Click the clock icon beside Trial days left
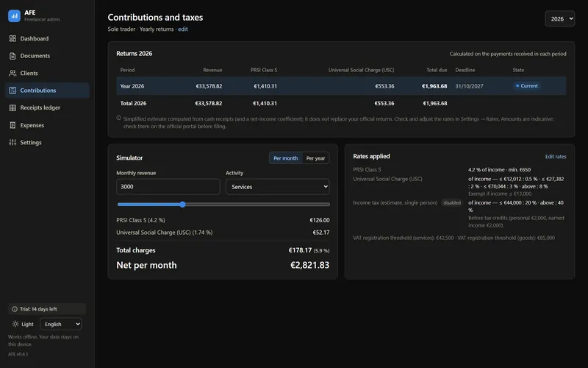The width and height of the screenshot is (588, 368). point(15,309)
